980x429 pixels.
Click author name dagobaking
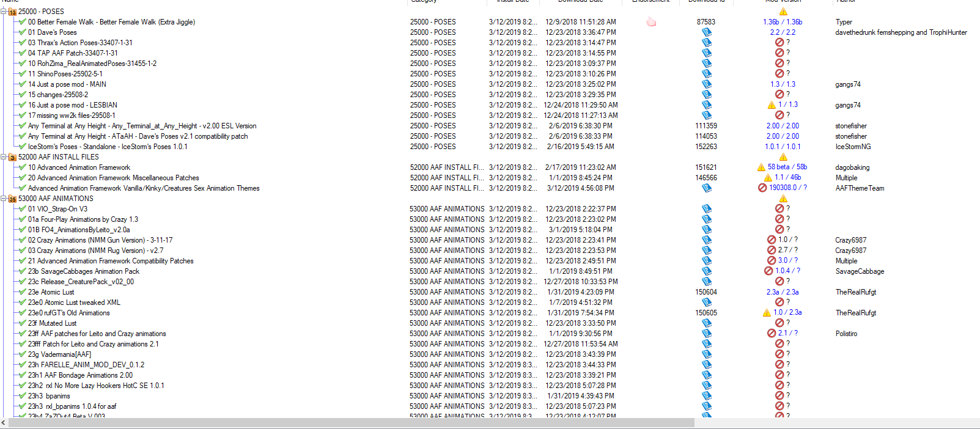tap(852, 167)
